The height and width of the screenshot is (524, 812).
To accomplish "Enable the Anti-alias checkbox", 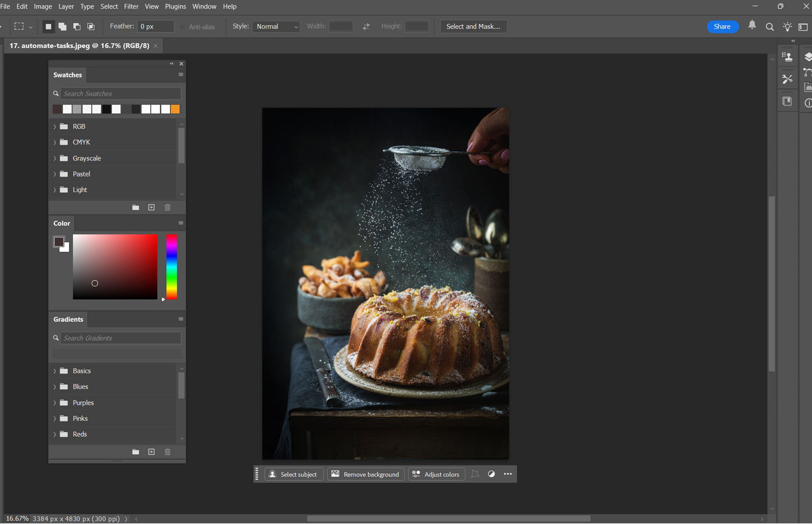I will tap(182, 26).
